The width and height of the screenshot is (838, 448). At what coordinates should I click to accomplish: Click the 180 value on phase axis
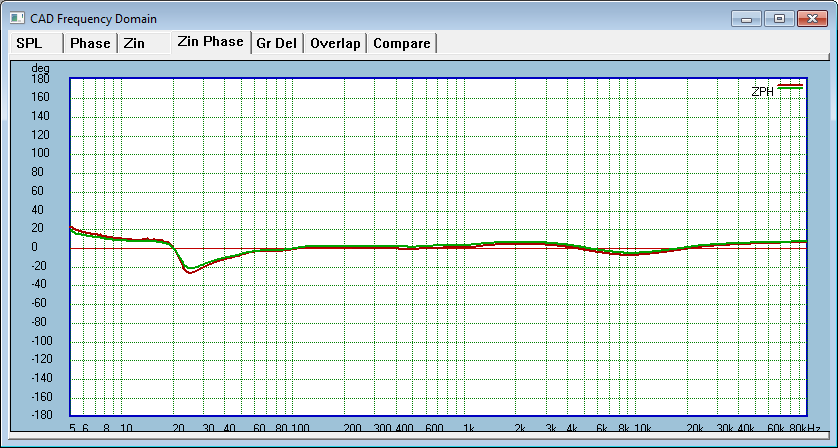click(40, 79)
